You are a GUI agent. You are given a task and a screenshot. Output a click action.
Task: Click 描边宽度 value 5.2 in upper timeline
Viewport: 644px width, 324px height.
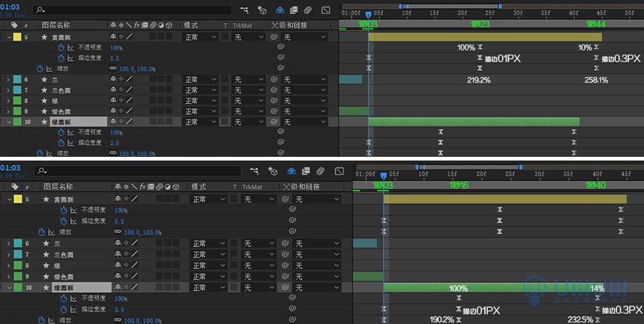115,58
